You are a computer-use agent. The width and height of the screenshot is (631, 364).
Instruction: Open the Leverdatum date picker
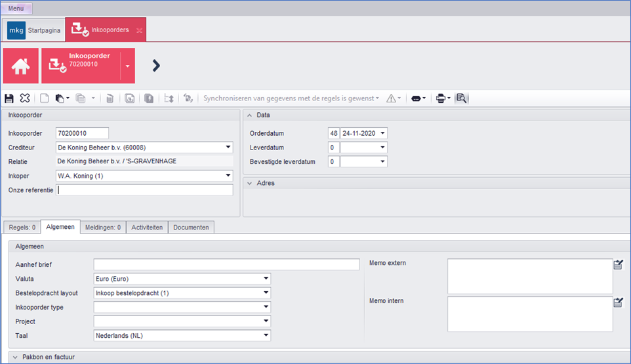coord(382,148)
